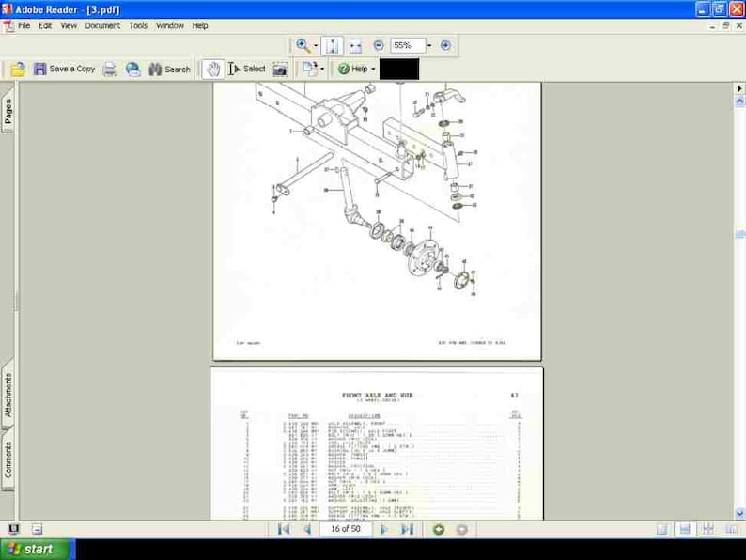Click the document PDF icon in menu bar

9,26
